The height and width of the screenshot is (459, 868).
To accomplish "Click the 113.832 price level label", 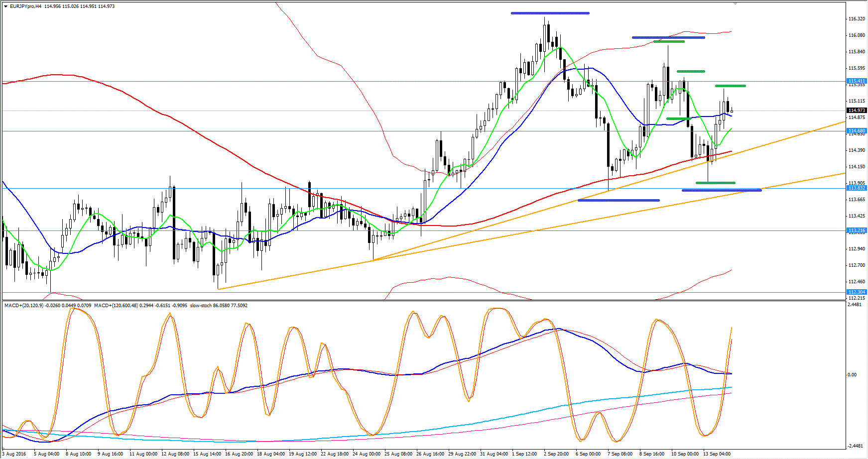I will pos(857,188).
